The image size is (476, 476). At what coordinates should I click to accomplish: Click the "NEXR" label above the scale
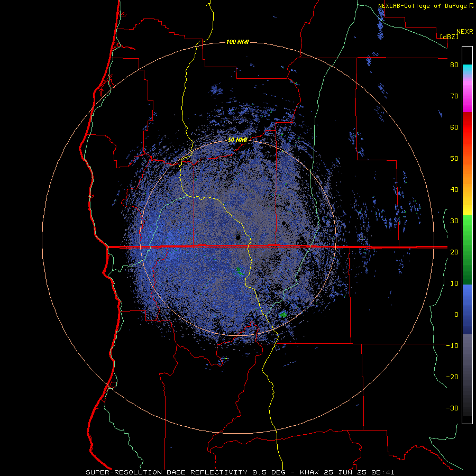(464, 32)
